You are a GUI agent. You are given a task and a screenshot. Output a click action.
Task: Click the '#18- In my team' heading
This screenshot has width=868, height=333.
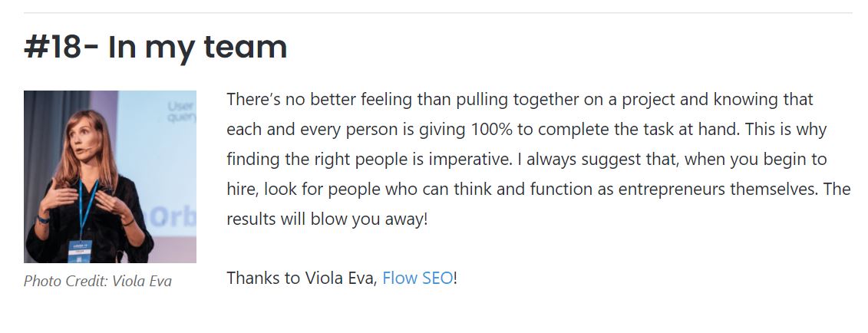click(156, 48)
